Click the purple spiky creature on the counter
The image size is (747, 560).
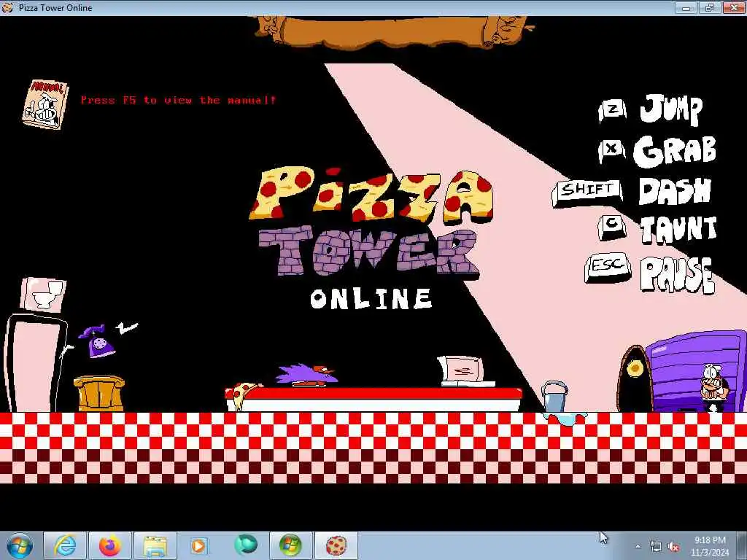click(x=307, y=374)
